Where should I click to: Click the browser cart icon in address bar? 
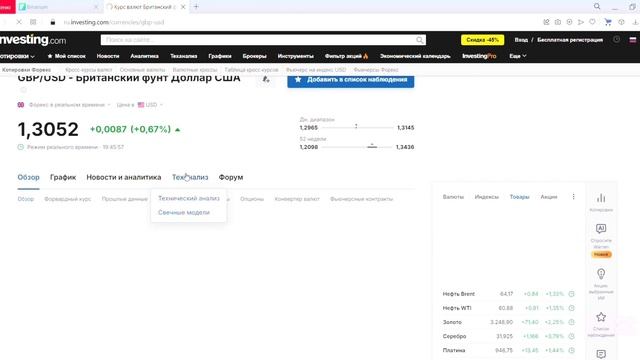[608, 22]
